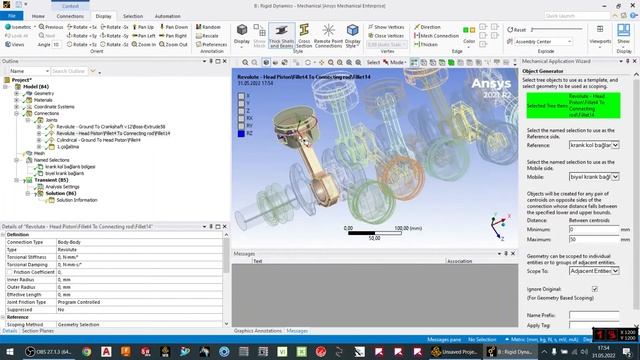Open the Viewports dropdown
Screen dimensions: 640x360
click(x=600, y=35)
